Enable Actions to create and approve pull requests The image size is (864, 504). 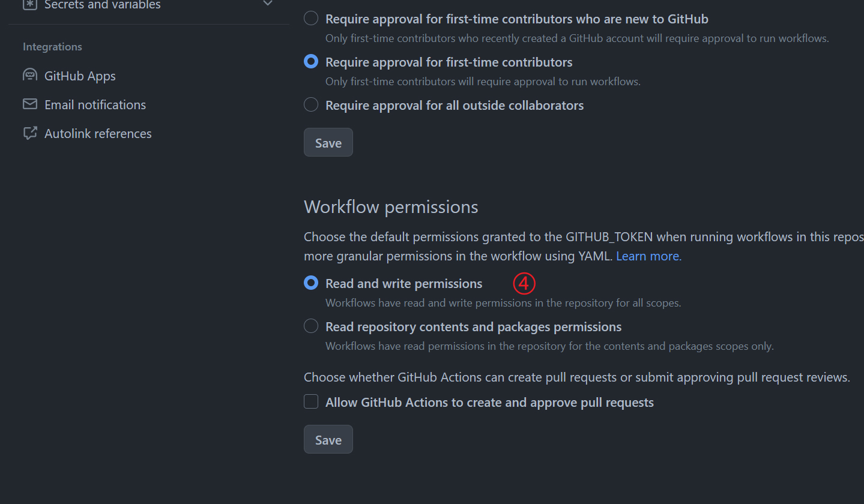coord(310,401)
